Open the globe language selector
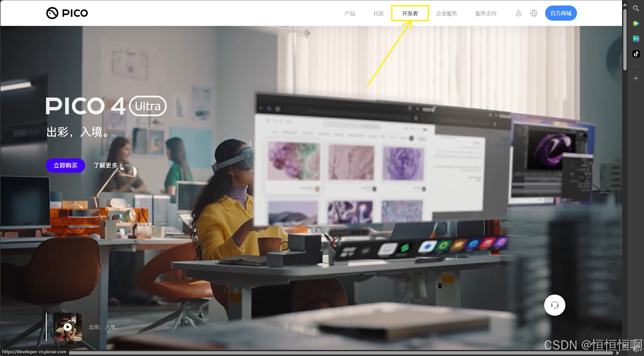Image resolution: width=644 pixels, height=356 pixels. pos(534,13)
